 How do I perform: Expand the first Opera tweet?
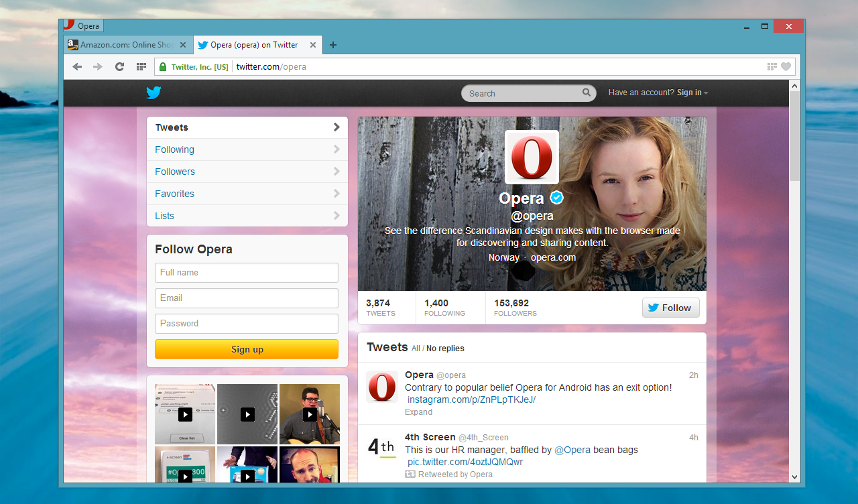pos(418,412)
